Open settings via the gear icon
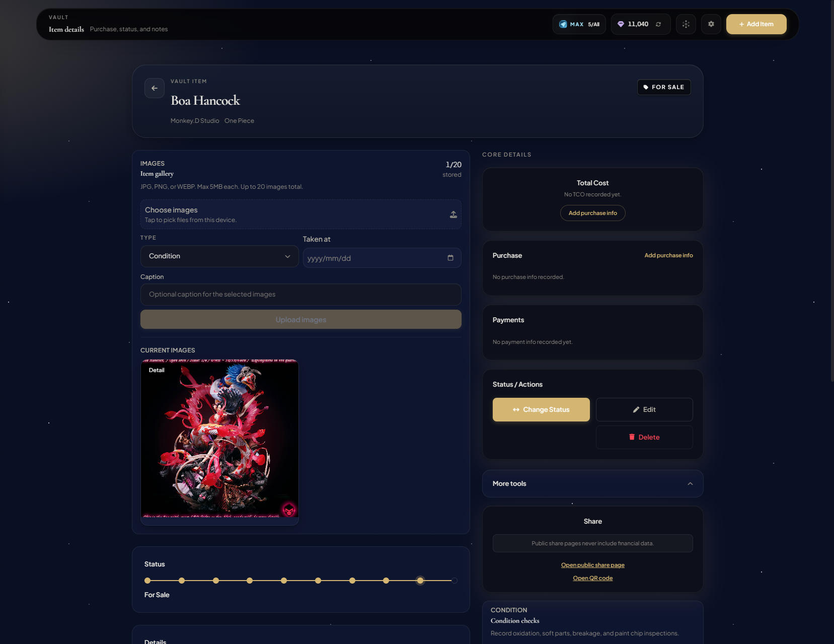The image size is (834, 644). point(711,24)
